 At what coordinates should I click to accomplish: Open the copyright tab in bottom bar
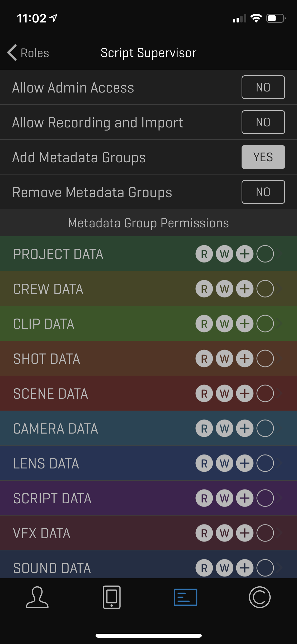[260, 597]
